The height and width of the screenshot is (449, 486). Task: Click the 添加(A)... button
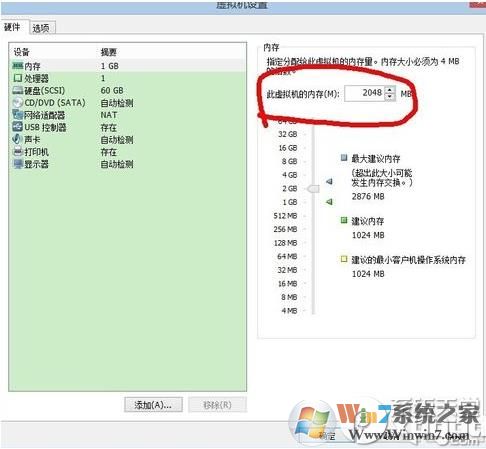[153, 405]
